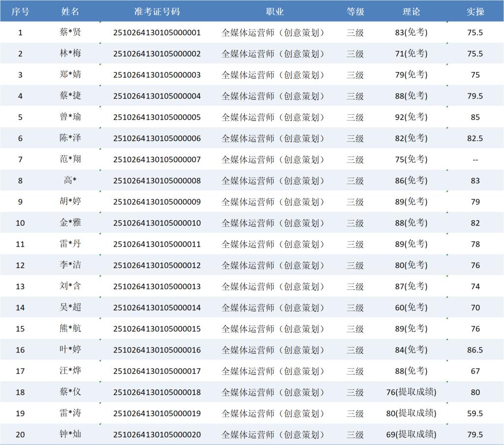Select the empty 实操 cell showing --
504x445 pixels.
475,159
